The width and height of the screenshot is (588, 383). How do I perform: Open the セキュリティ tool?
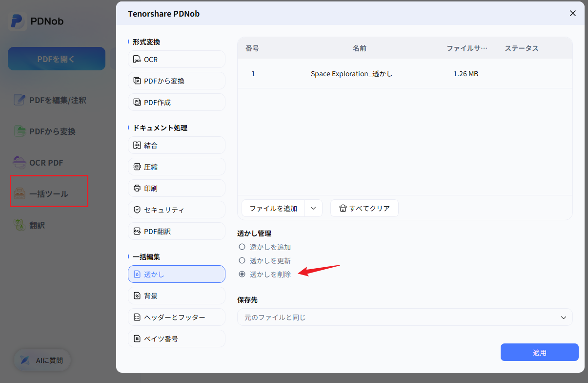click(x=177, y=210)
